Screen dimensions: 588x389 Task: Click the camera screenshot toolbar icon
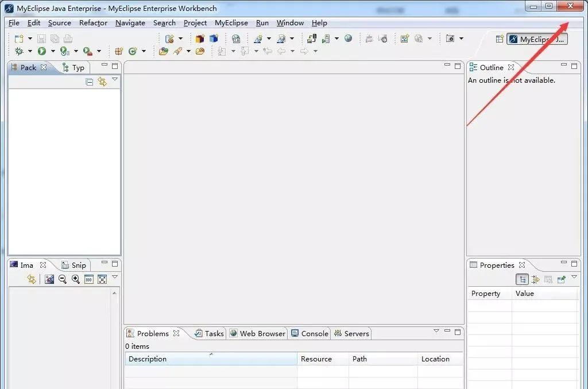(x=450, y=38)
